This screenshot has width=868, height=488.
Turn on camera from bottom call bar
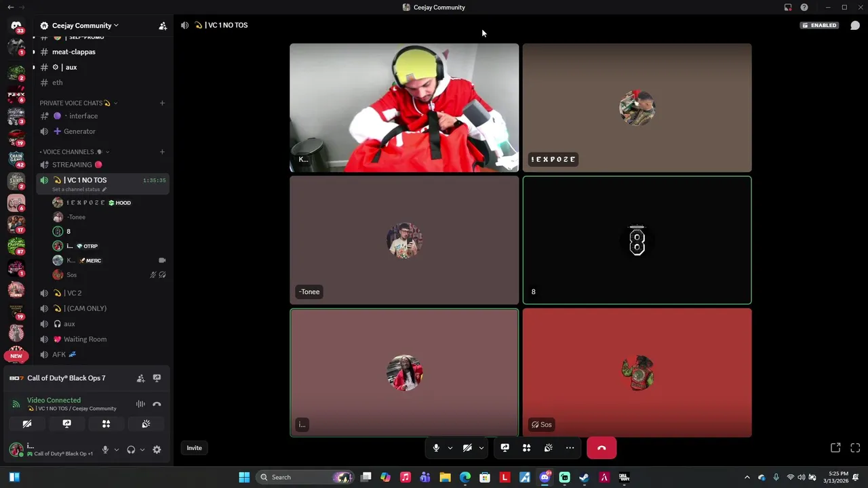tap(467, 448)
